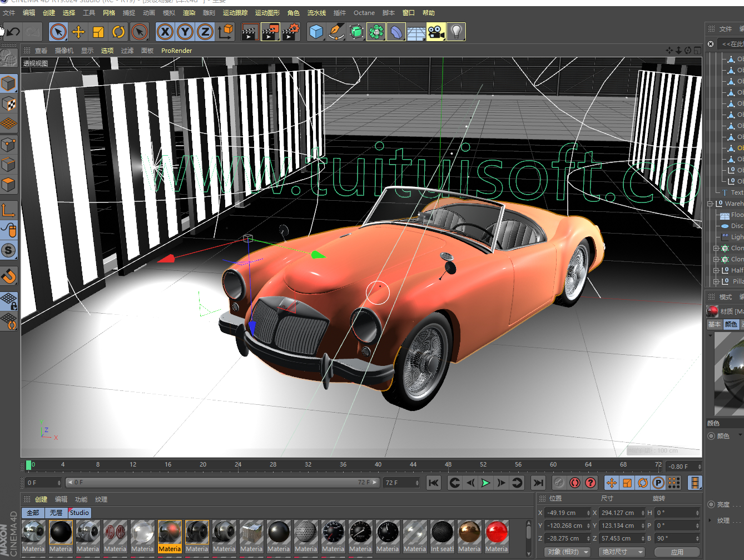Toggle the Z axis lock

[x=205, y=32]
